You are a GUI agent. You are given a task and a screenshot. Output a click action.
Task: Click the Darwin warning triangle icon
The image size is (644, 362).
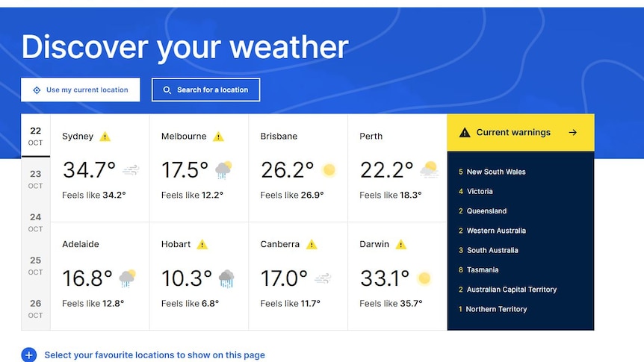tap(401, 244)
